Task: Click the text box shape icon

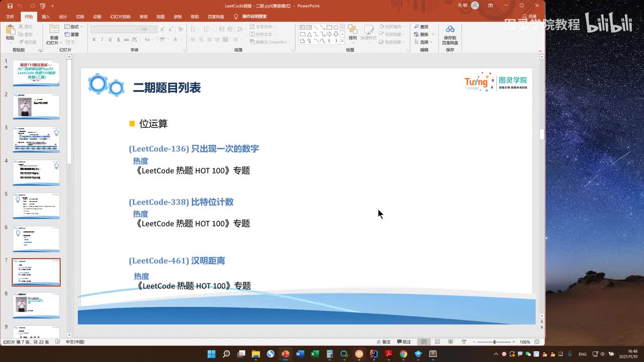Action: tap(303, 28)
